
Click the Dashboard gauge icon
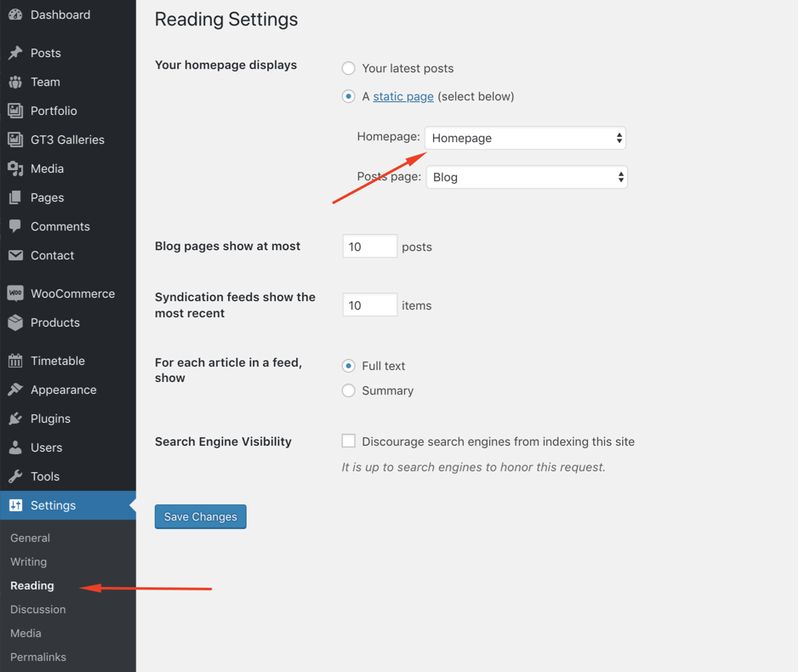coord(15,14)
